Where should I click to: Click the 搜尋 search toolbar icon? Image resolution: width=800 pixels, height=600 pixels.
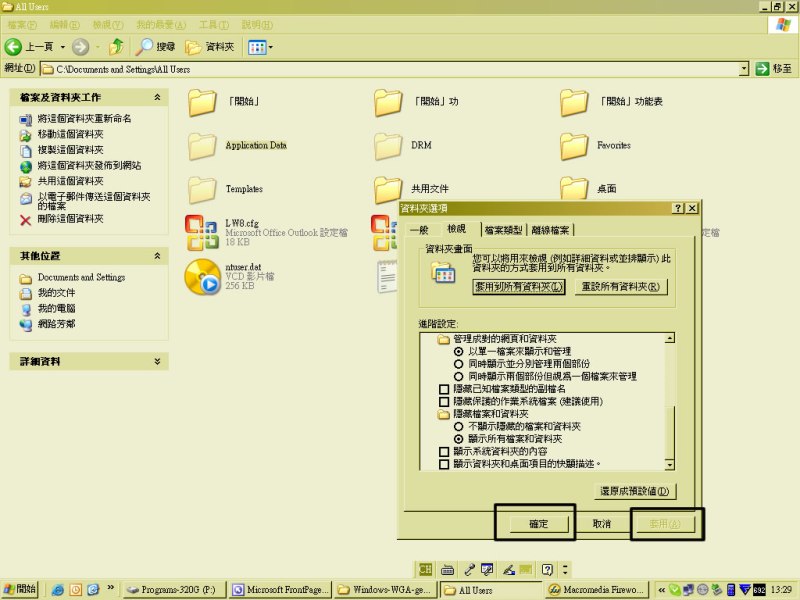(156, 47)
